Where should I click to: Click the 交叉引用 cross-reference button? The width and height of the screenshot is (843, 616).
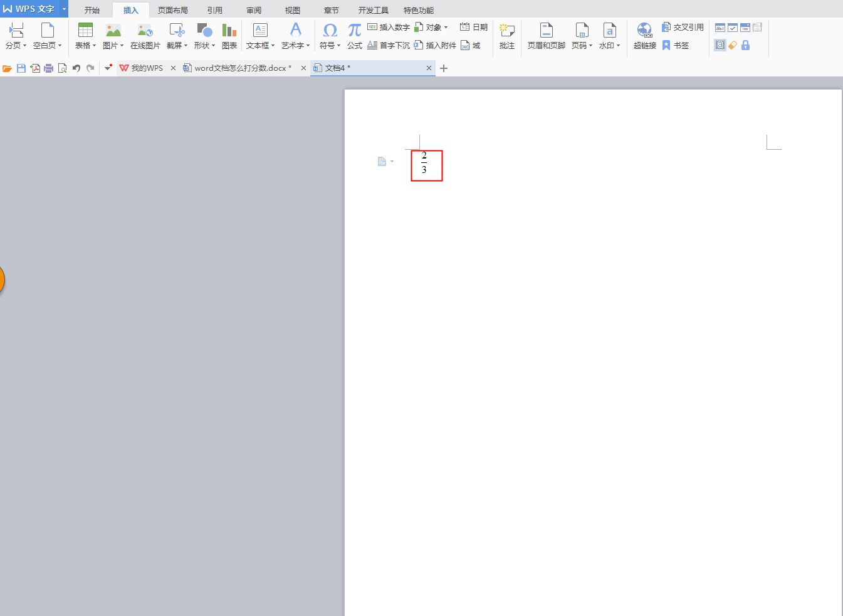683,28
